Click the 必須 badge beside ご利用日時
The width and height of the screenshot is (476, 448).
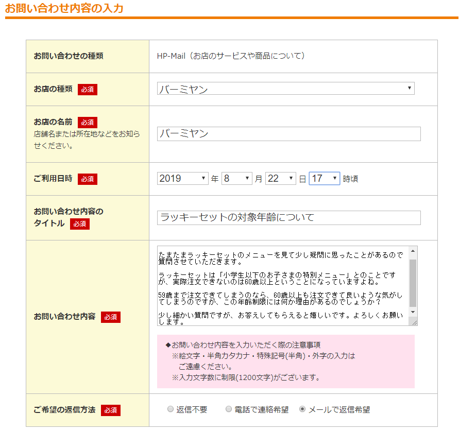(88, 179)
